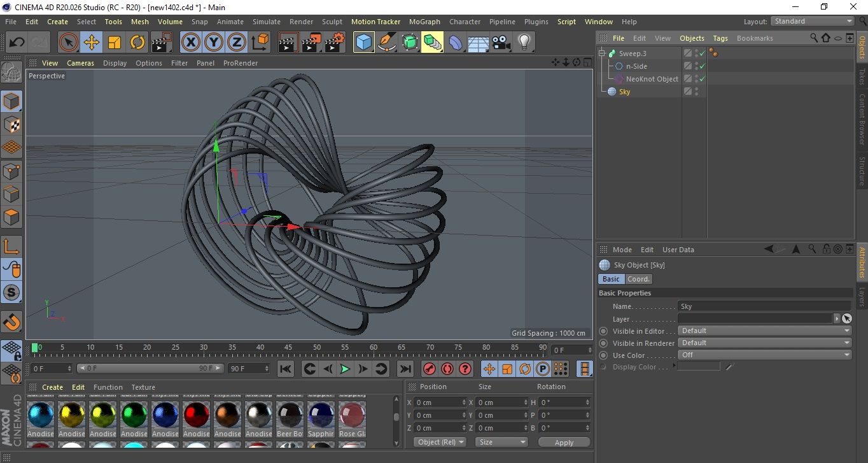Activate the Scale tool
868x463 pixels.
pos(115,43)
